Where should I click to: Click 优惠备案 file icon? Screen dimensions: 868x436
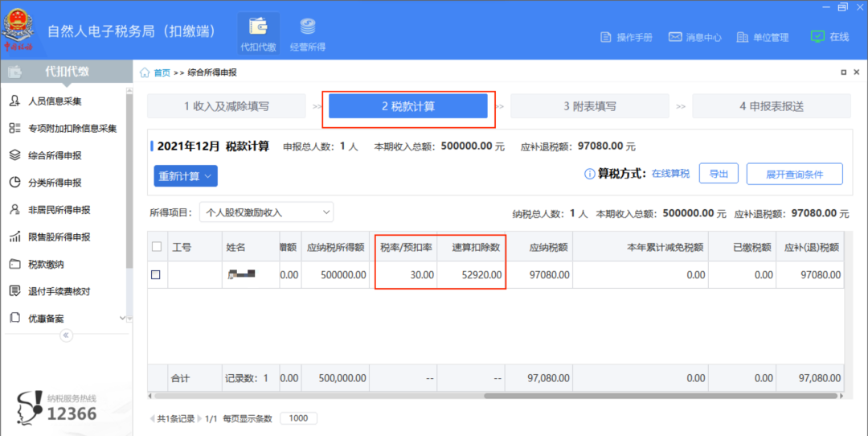pyautogui.click(x=15, y=318)
